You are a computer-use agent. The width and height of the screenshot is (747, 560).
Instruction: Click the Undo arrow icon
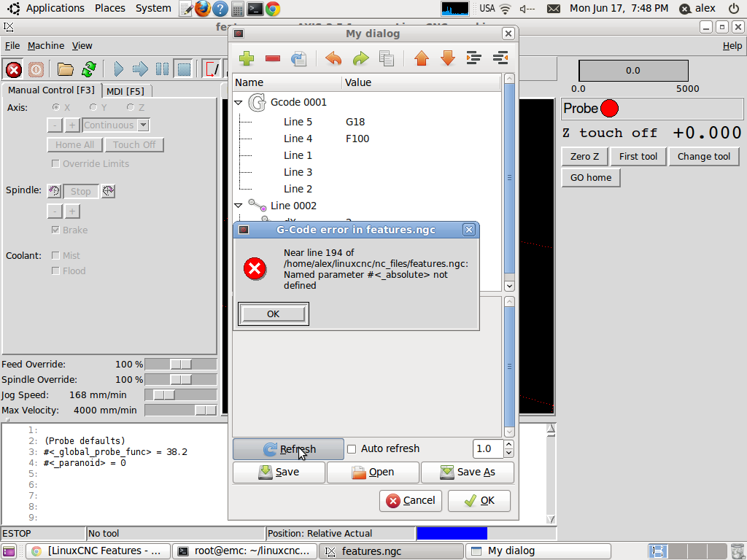point(333,58)
